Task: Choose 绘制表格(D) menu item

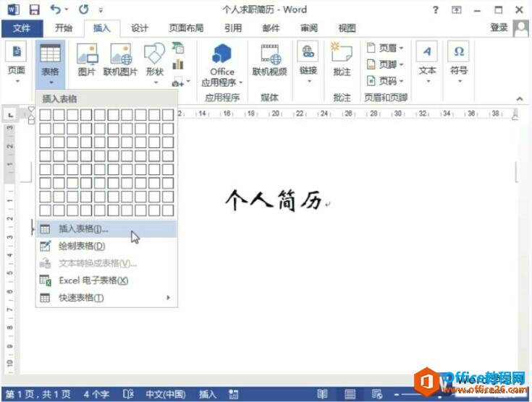Action: pos(106,246)
